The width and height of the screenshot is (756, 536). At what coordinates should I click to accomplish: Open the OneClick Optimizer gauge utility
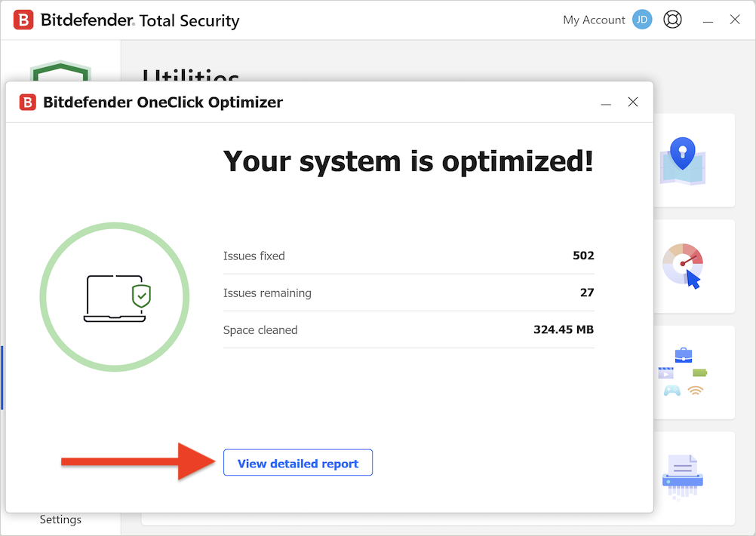pos(683,266)
